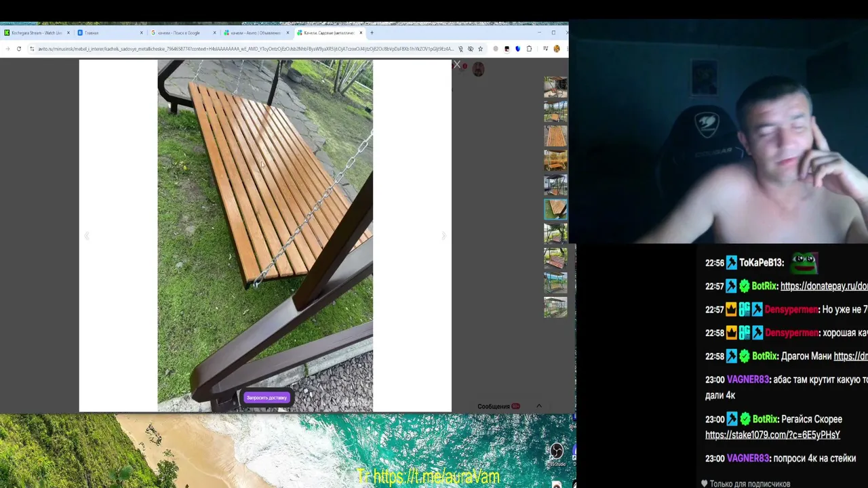868x488 pixels.
Task: Close the photo gallery overlay
Action: [456, 66]
